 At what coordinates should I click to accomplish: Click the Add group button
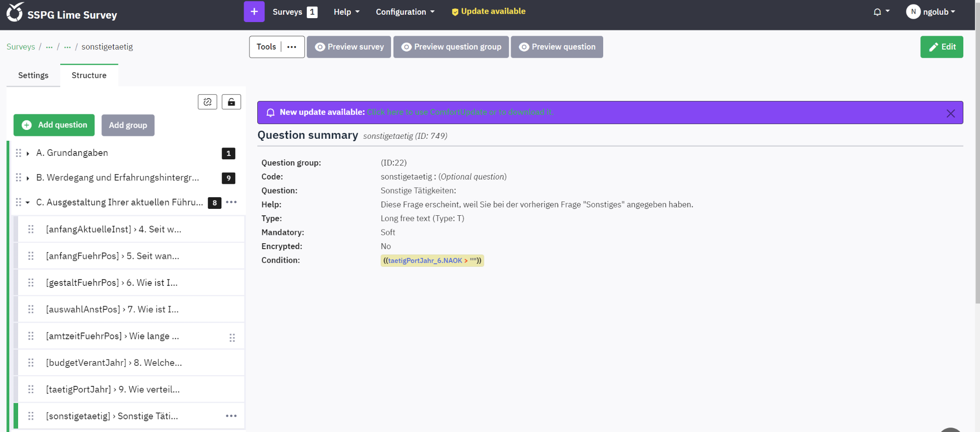(x=128, y=125)
